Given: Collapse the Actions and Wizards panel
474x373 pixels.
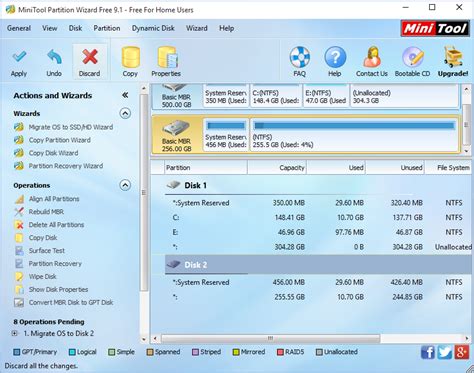Looking at the screenshot, I should (x=125, y=95).
